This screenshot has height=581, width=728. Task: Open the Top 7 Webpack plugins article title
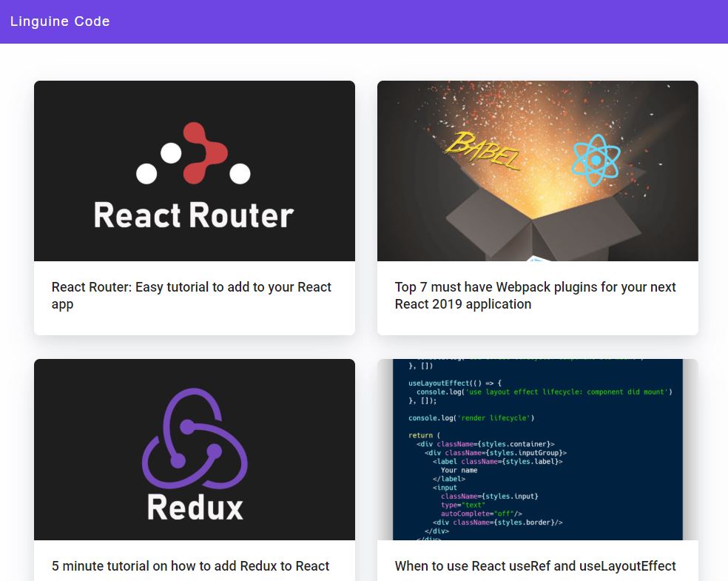536,295
